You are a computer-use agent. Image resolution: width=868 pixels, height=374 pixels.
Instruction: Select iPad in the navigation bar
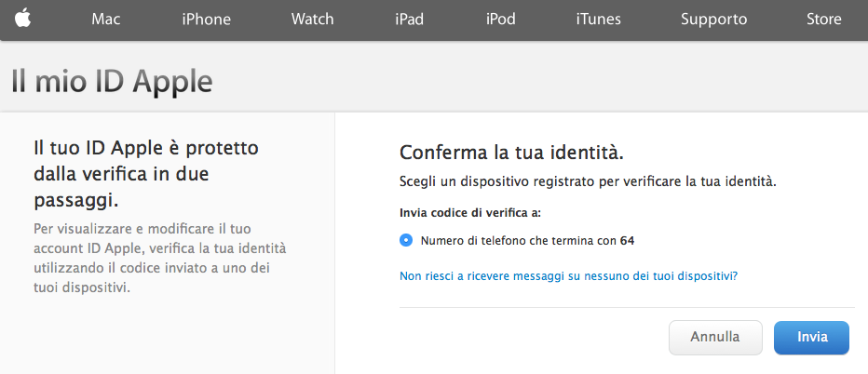tap(409, 20)
